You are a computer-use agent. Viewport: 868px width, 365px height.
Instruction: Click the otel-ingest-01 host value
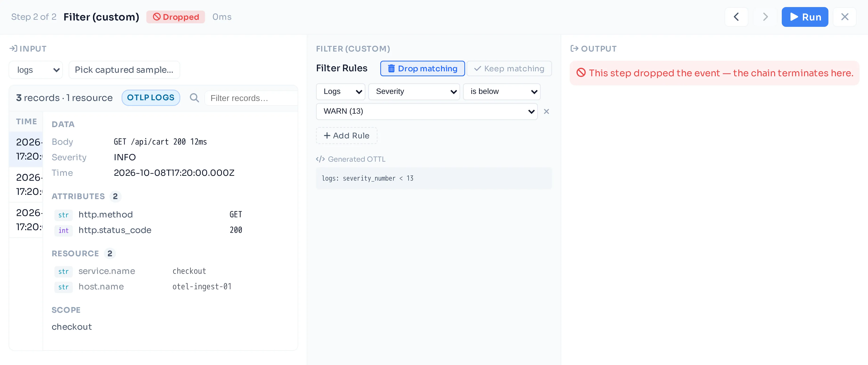coord(202,287)
